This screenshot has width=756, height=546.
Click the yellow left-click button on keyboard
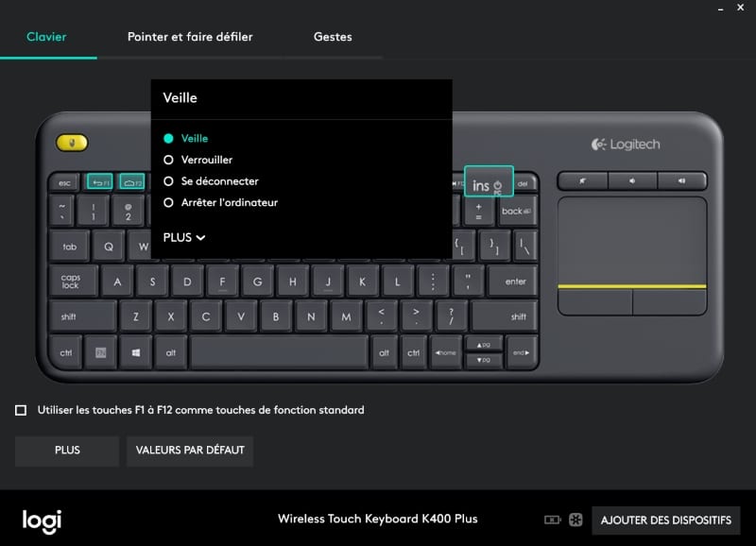point(72,143)
